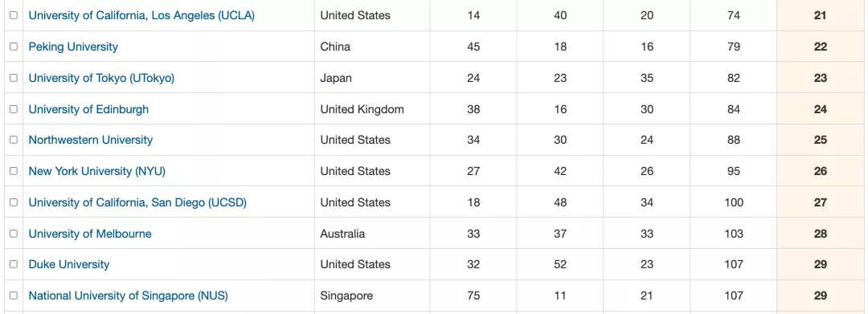Select the University of Edinburgh checkbox
The image size is (868, 314).
coord(14,109)
